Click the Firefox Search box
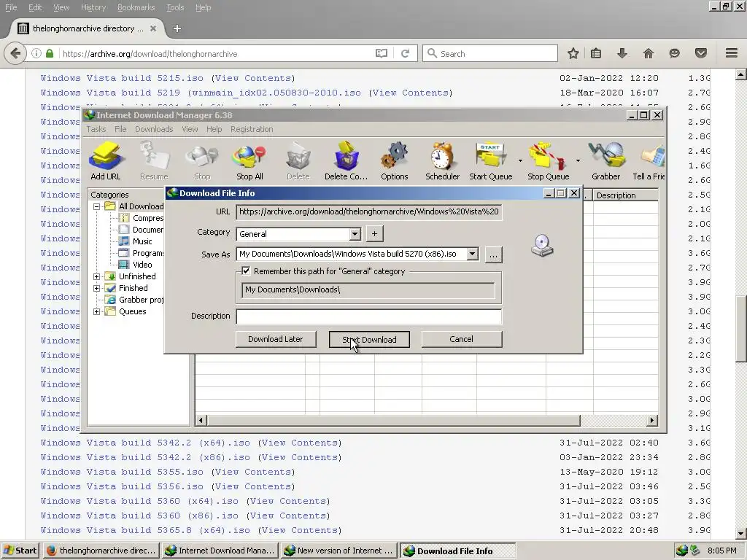 (489, 53)
